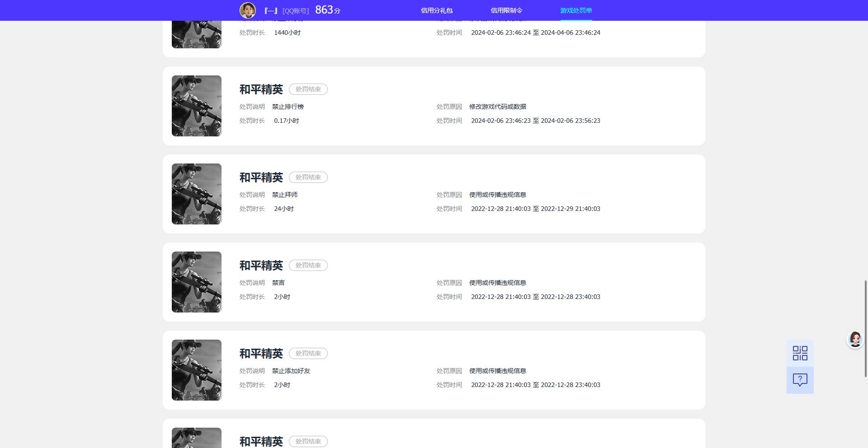Click the 和平精英 title on the 禁止拜师 card
This screenshot has height=448, width=868.
pyautogui.click(x=261, y=177)
